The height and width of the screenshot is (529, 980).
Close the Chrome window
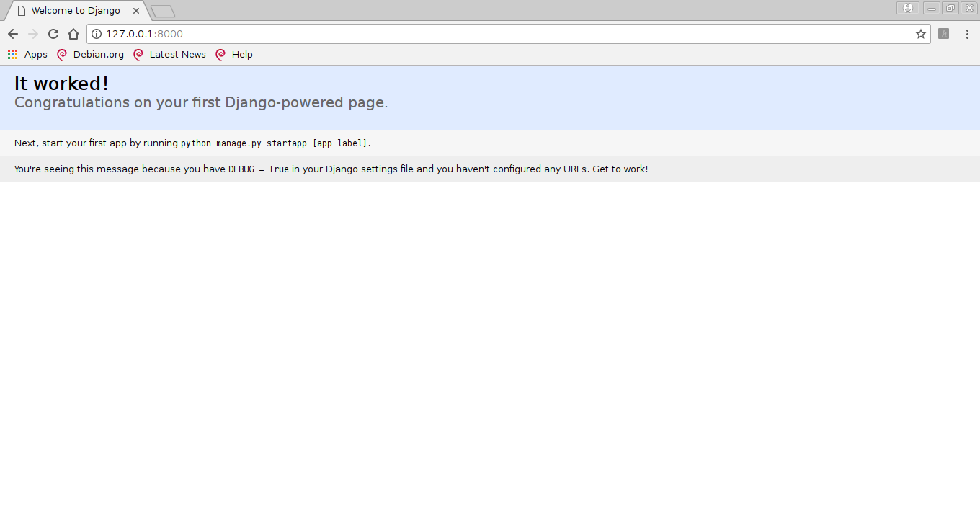tap(969, 8)
